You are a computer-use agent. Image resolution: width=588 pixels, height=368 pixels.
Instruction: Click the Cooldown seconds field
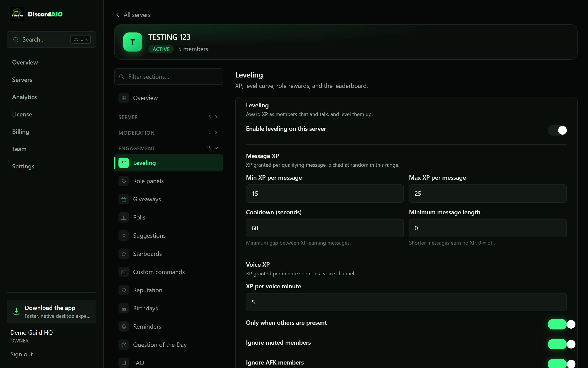[x=325, y=228]
